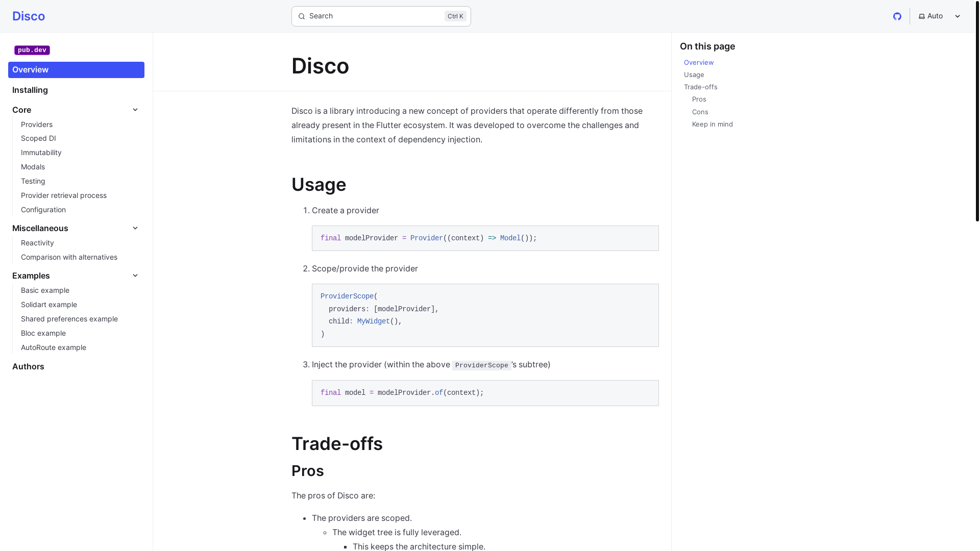Jump to Usage in On this page
980x551 pixels.
point(694,74)
